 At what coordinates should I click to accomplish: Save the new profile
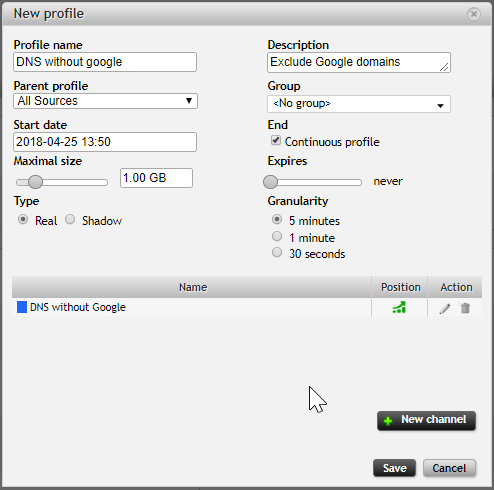[395, 468]
